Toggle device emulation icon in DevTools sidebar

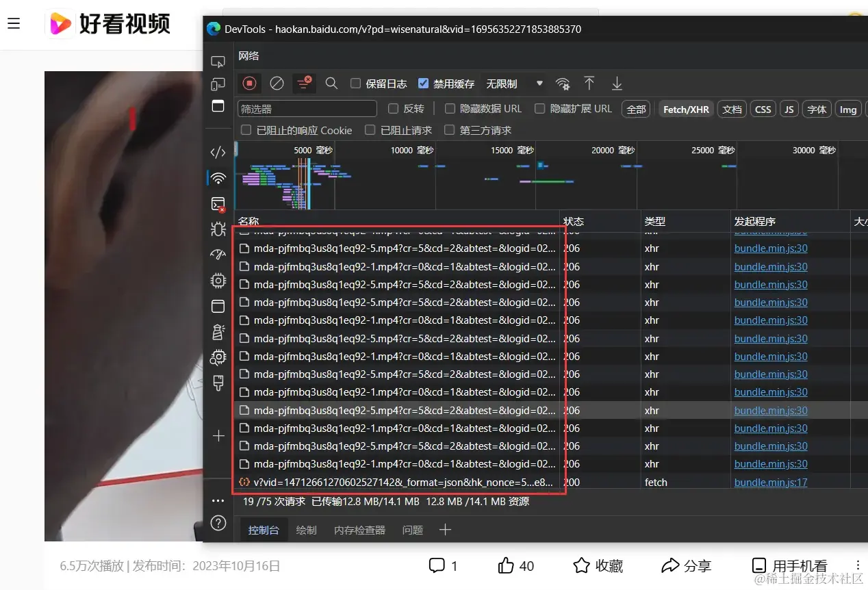click(218, 84)
